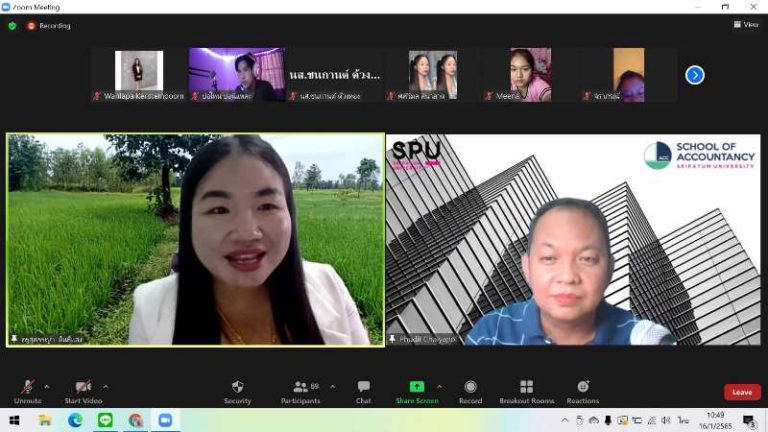Expand video options arrow beside Start Video

tap(106, 387)
